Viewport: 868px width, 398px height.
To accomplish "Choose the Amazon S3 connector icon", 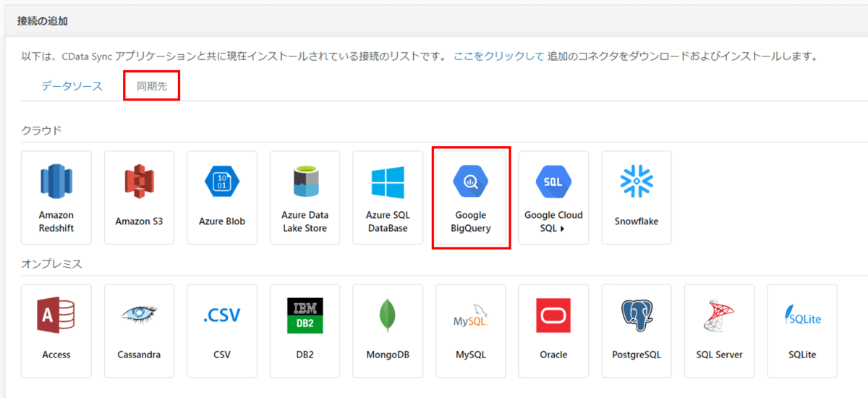I will (139, 182).
